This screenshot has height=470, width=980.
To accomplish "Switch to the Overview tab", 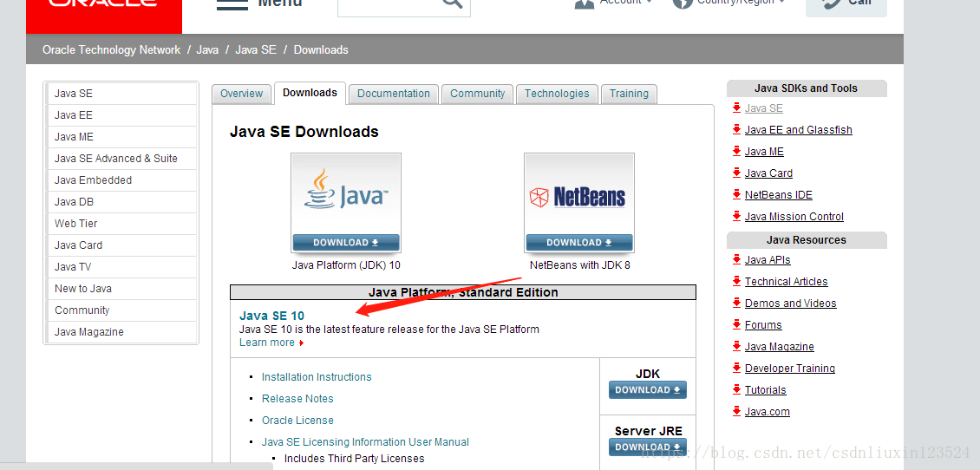I will [x=242, y=94].
